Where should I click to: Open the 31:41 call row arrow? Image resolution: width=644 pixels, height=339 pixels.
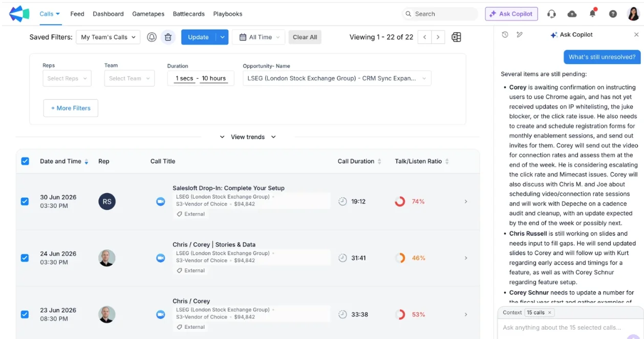click(x=466, y=258)
